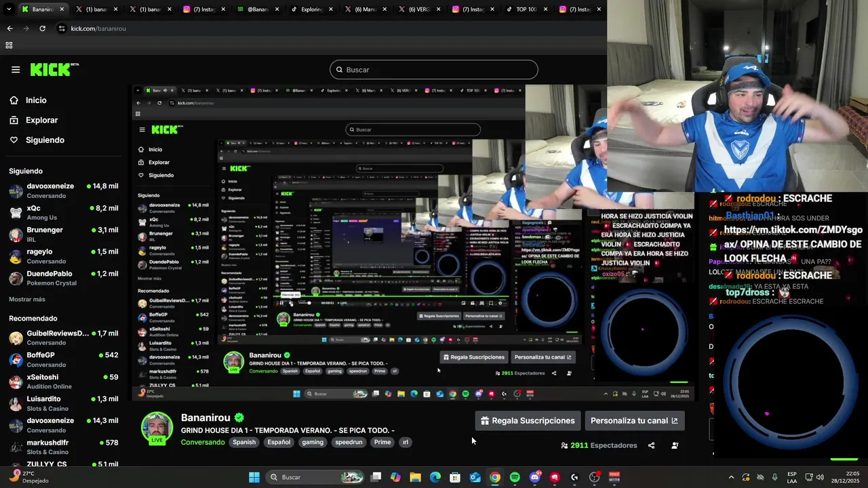Open Siguiendo in the Kick sidebar

[45, 140]
